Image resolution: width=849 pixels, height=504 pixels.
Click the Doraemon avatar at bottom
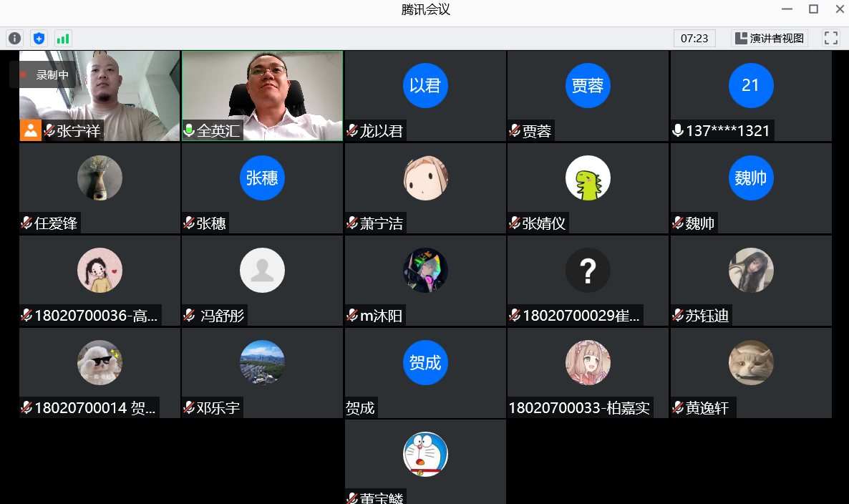click(x=425, y=454)
